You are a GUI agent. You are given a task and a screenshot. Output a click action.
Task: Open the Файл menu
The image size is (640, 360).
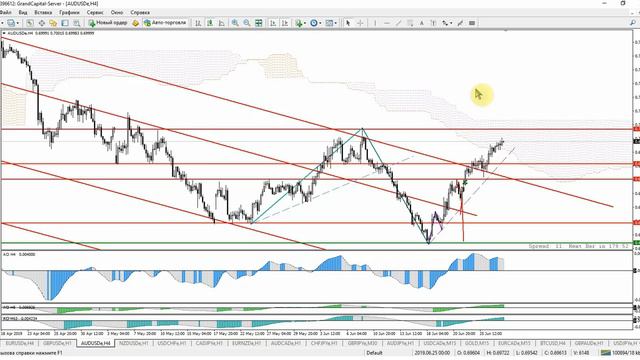[x=5, y=12]
